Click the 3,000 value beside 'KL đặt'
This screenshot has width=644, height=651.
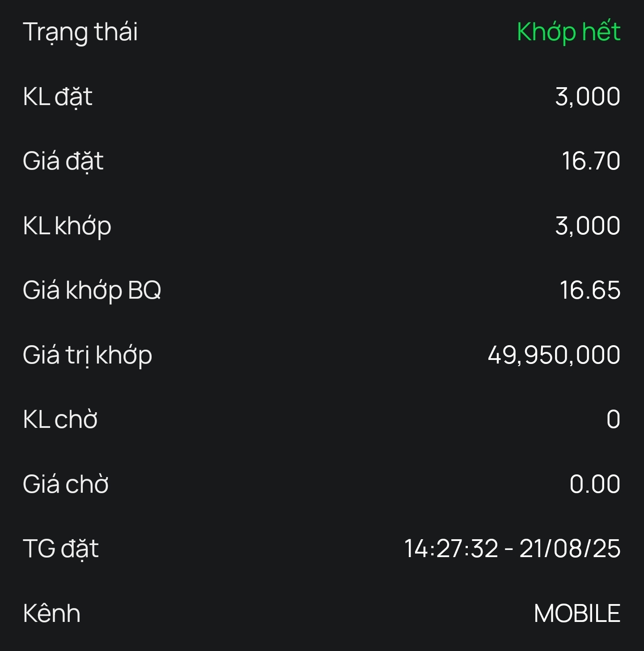tap(587, 97)
